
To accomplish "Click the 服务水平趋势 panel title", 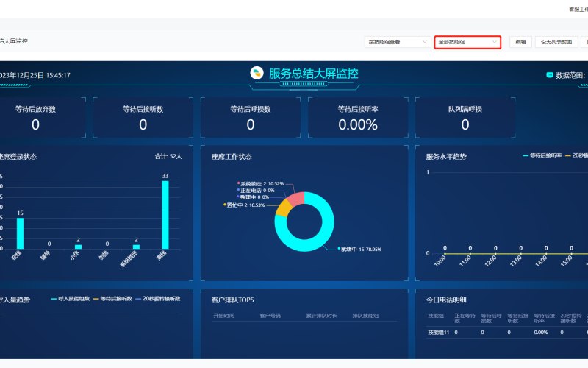I will pos(446,157).
